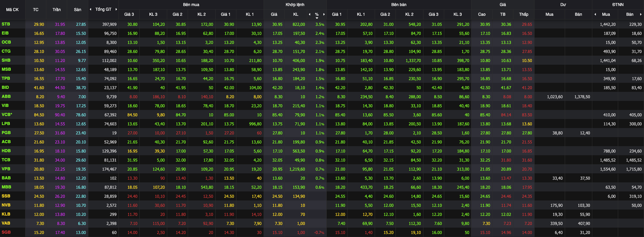Image resolution: width=644 pixels, height=237 pixels.
Task: Open the CTG stock symbol
Action: tap(6, 51)
